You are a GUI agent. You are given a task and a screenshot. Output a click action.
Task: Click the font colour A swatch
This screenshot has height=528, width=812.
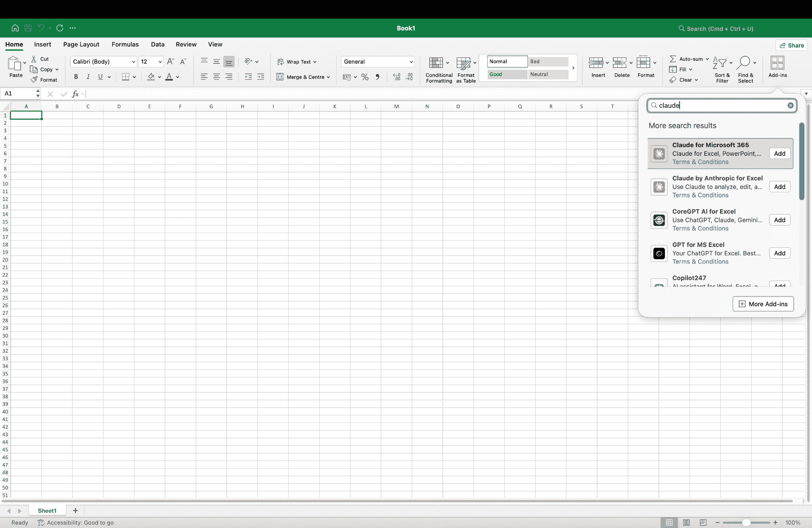[x=169, y=77]
